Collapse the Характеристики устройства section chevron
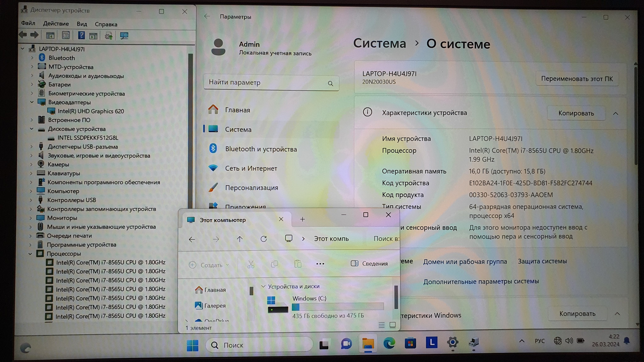Image resolution: width=644 pixels, height=362 pixels. [x=615, y=113]
